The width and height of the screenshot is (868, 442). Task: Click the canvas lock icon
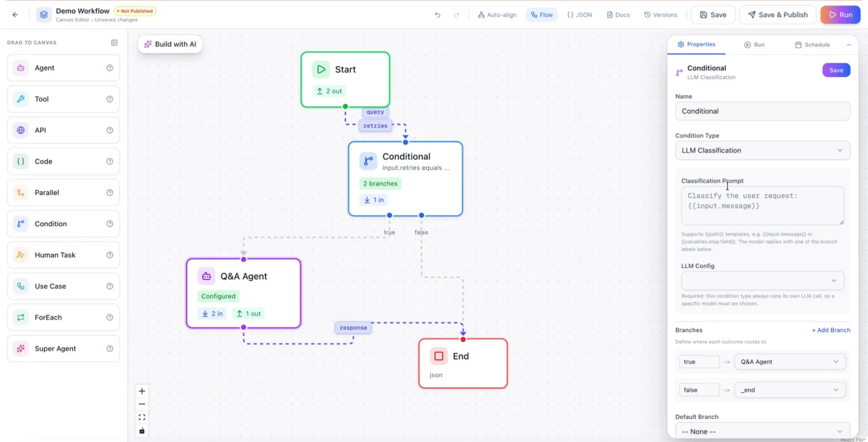(x=142, y=431)
